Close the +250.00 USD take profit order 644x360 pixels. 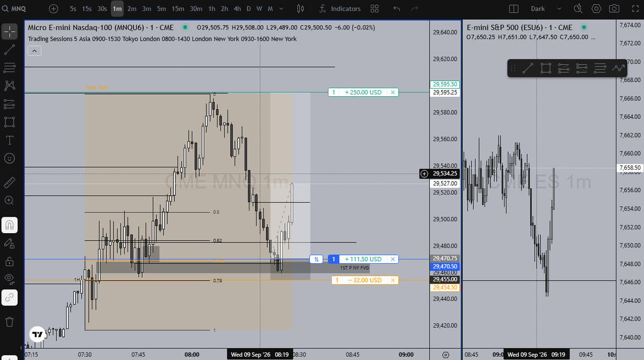(392, 92)
